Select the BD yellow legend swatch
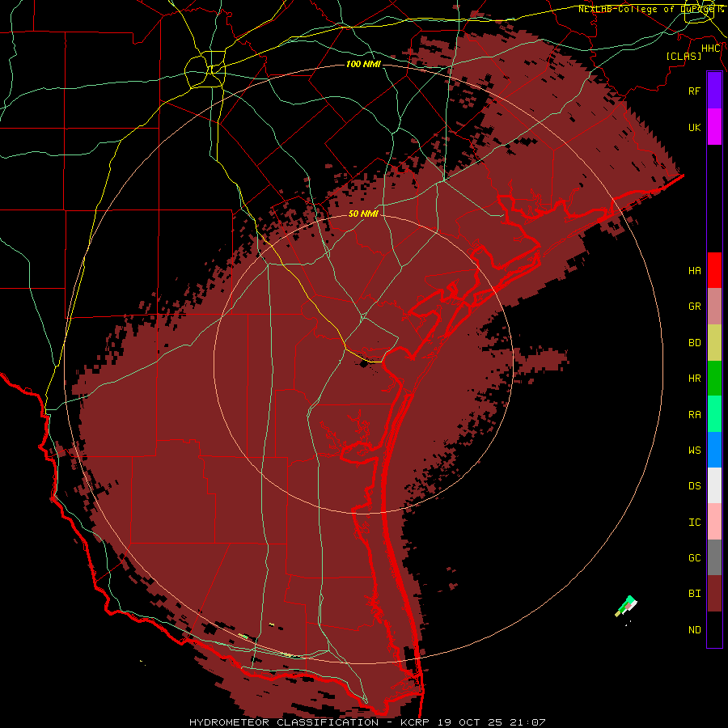Viewport: 728px width, 728px height. pyautogui.click(x=714, y=343)
